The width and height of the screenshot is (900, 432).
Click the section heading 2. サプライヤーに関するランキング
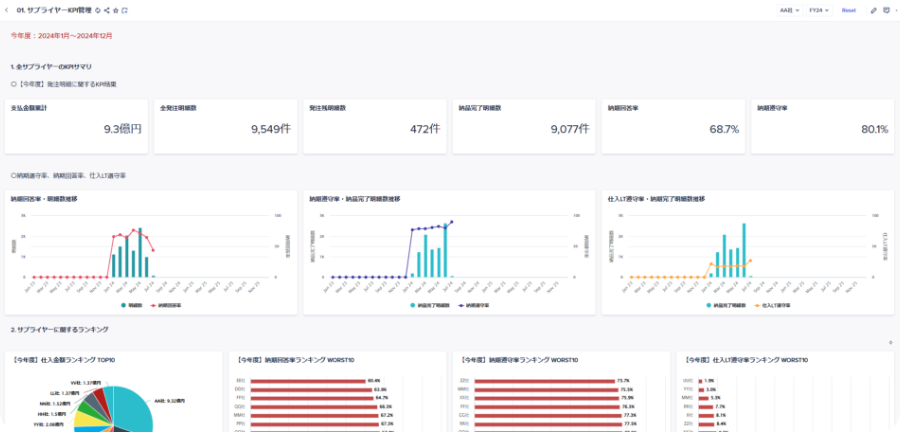tap(60, 330)
